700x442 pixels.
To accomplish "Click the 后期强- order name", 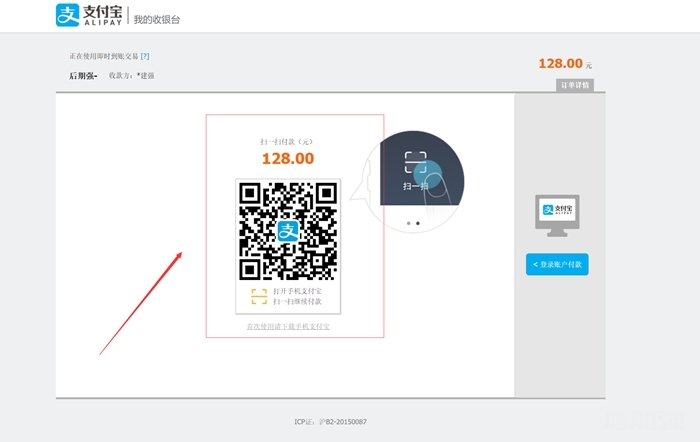I will point(83,76).
